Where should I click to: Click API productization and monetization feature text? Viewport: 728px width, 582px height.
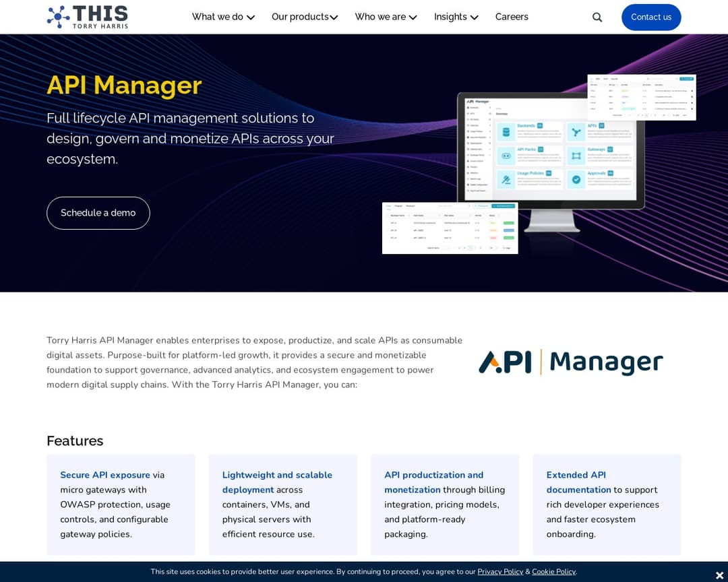coord(444,505)
